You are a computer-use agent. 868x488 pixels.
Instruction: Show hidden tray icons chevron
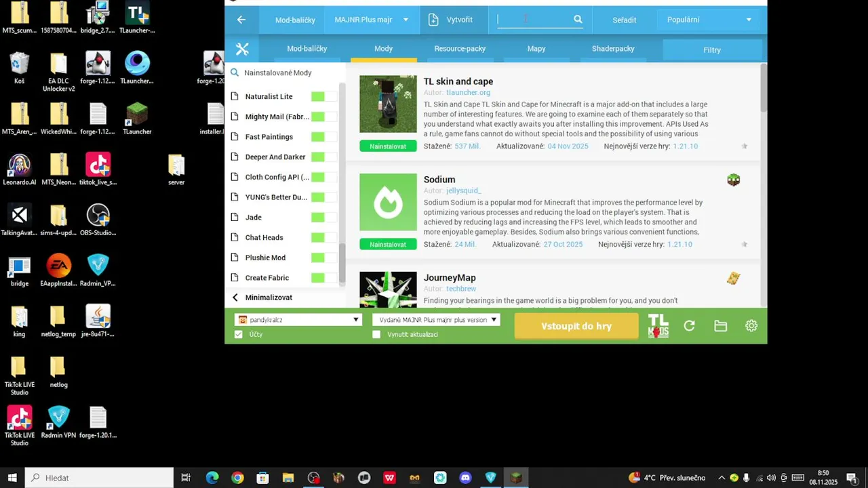[x=721, y=478]
